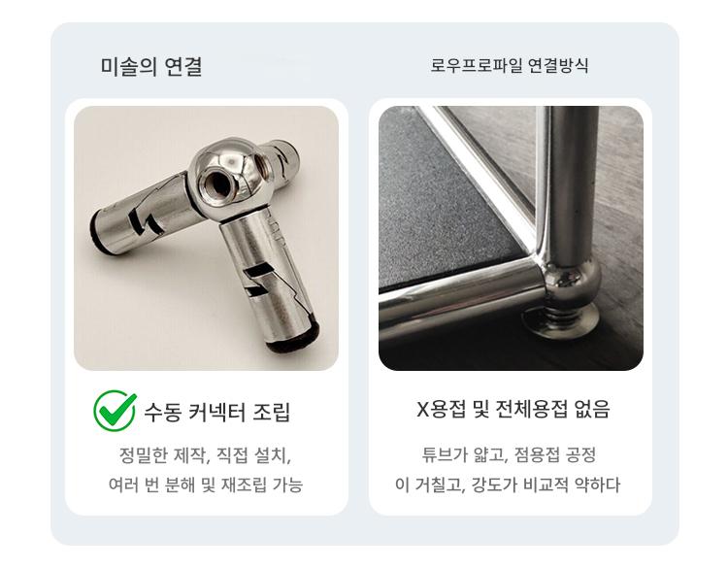This screenshot has height=568, width=728.
Task: Open the welded tube corner photo
Action: click(511, 238)
